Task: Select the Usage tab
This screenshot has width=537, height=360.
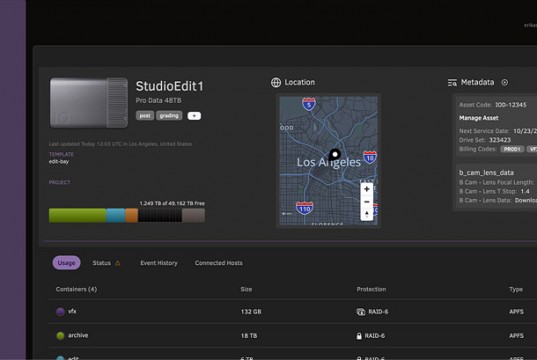Action: [66, 263]
